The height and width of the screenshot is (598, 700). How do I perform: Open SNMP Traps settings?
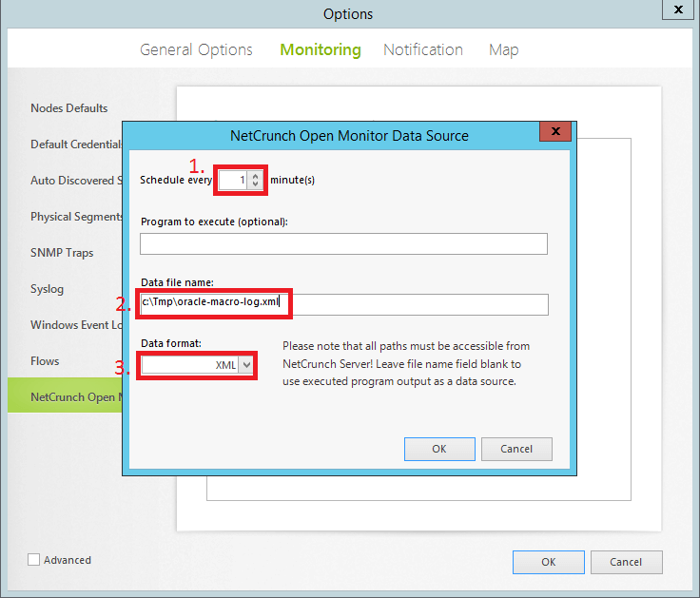(x=62, y=253)
